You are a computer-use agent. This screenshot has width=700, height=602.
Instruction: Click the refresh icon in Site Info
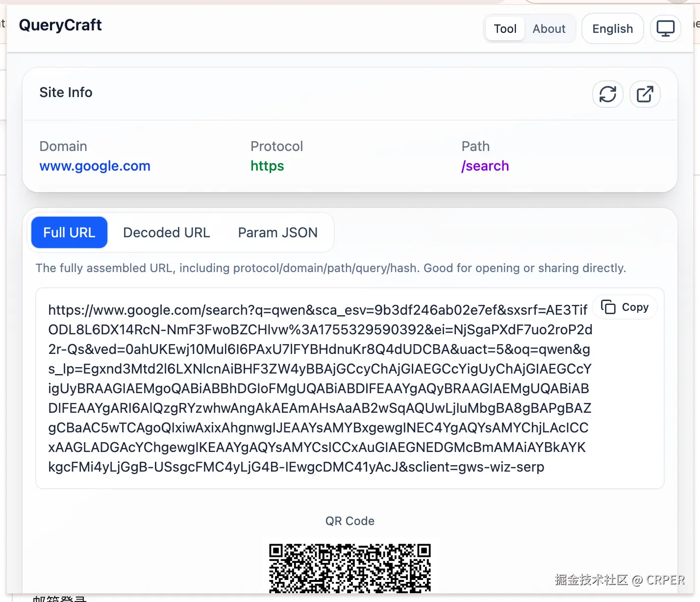pyautogui.click(x=607, y=94)
